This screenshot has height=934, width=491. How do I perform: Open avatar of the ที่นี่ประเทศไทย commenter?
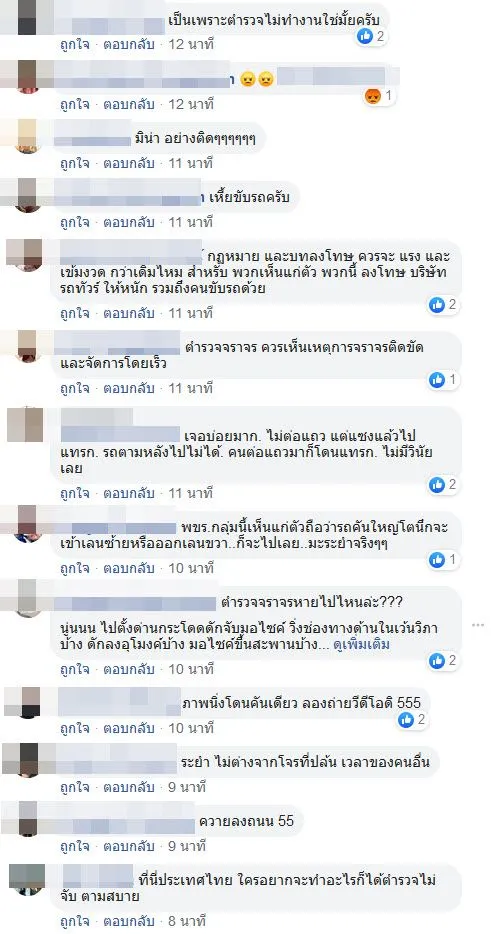coord(27,880)
